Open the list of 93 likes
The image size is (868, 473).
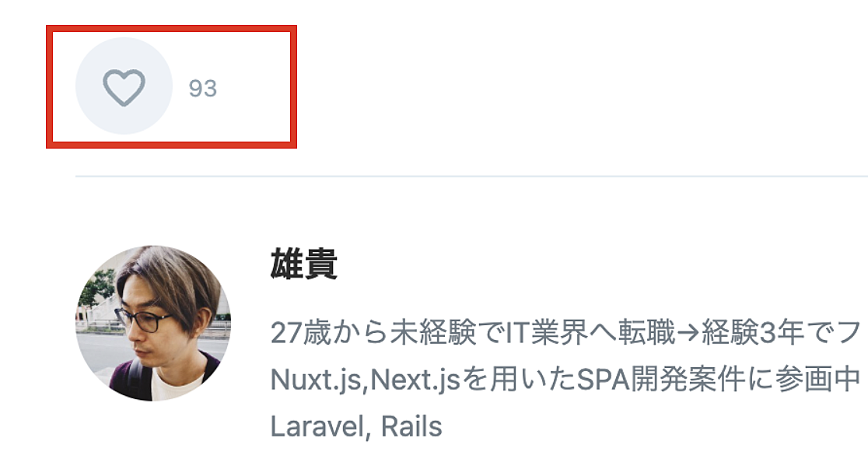pyautogui.click(x=202, y=89)
